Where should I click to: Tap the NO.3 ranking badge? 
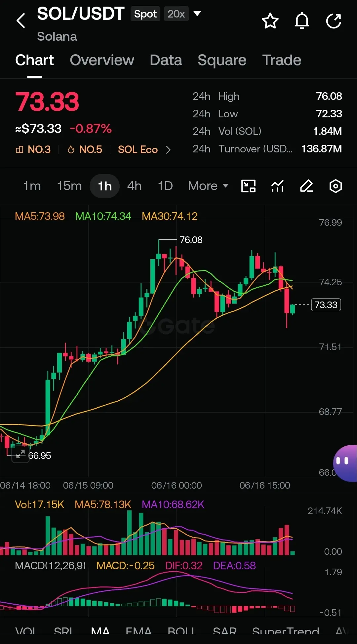(x=33, y=149)
